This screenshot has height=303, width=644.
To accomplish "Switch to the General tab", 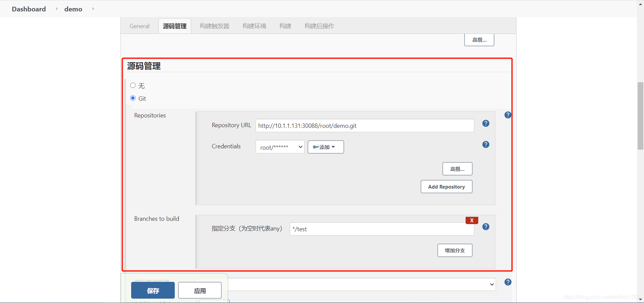I will [x=140, y=26].
